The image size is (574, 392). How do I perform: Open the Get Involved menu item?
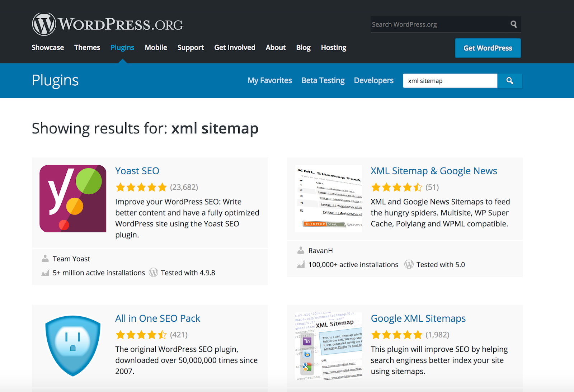point(235,47)
